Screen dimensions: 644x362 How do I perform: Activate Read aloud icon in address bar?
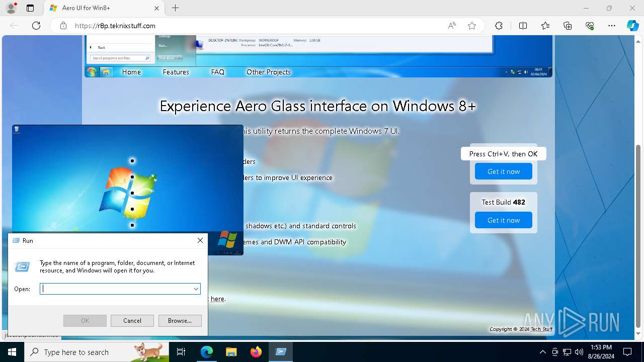click(452, 26)
